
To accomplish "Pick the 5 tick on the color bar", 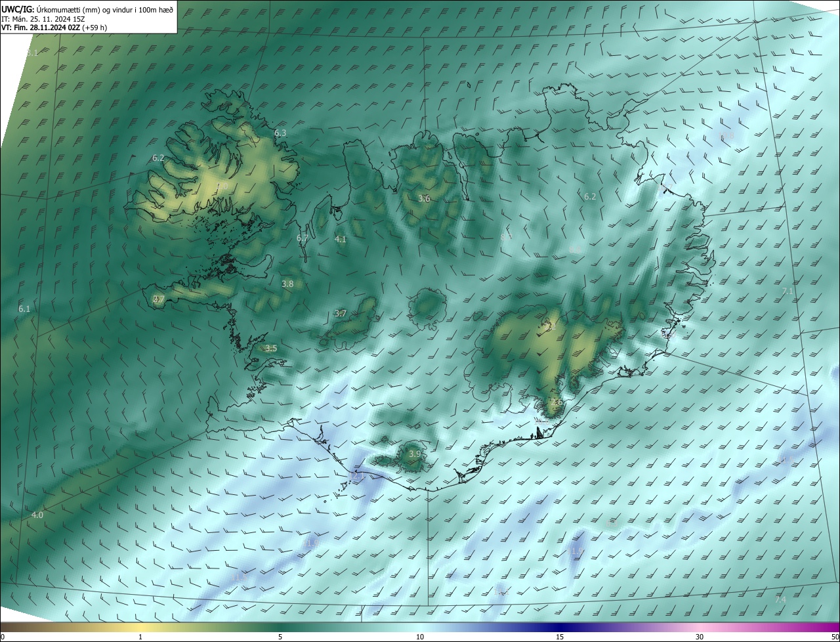I will click(280, 637).
